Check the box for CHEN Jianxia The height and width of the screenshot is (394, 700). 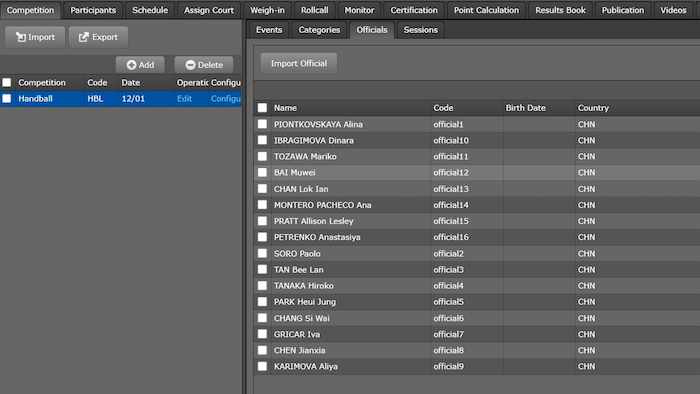coord(262,350)
